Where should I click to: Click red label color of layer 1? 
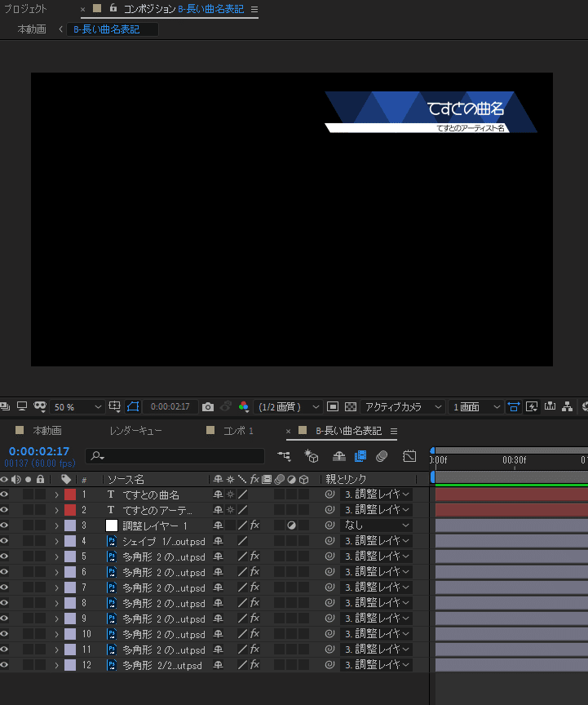point(70,494)
